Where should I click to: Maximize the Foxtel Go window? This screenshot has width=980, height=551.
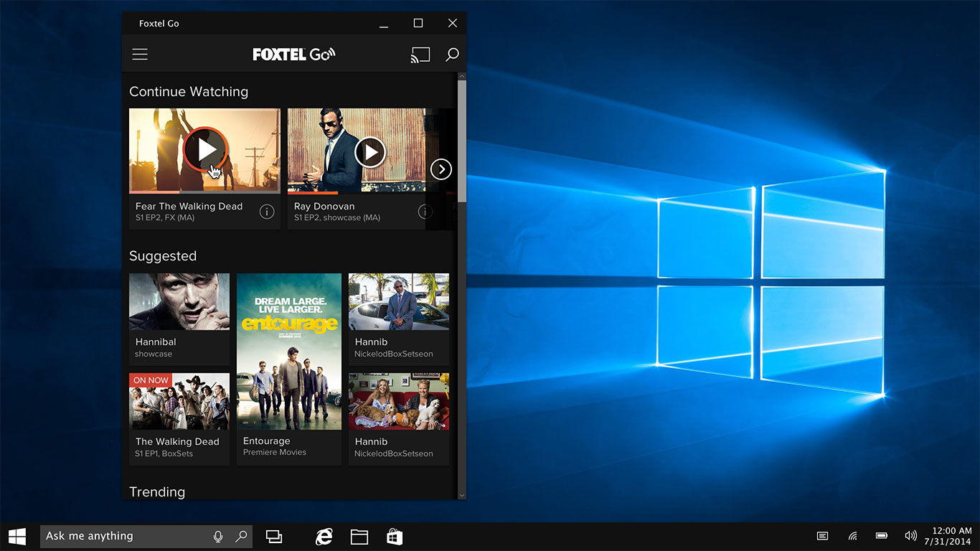418,23
